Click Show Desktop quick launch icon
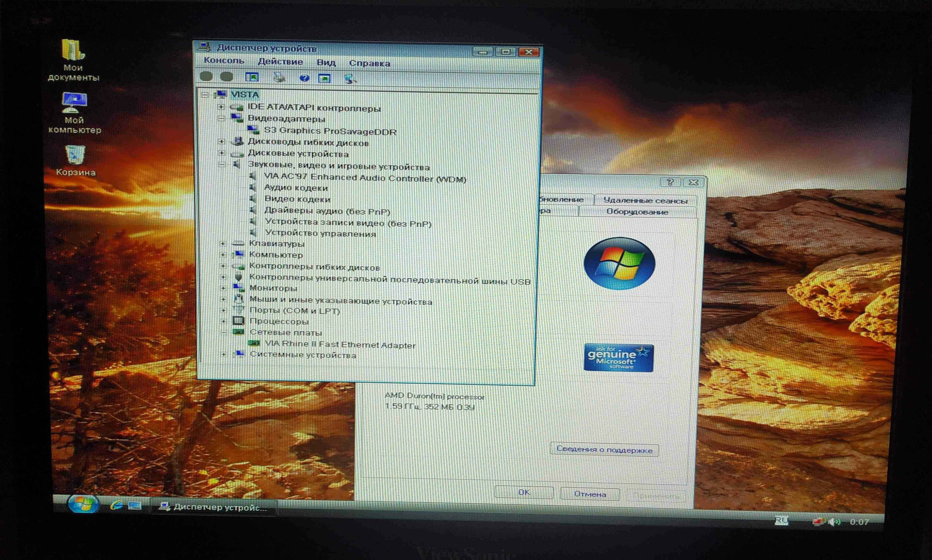This screenshot has width=932, height=560. coord(135,505)
